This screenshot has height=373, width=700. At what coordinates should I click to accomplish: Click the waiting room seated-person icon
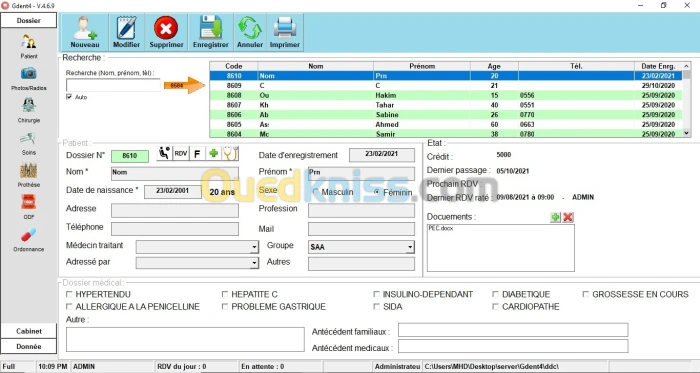[164, 153]
